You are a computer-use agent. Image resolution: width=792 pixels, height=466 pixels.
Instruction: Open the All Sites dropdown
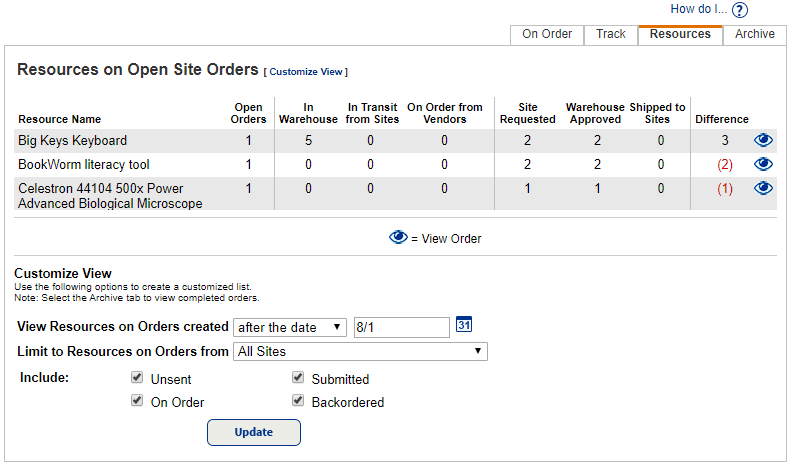pyautogui.click(x=360, y=351)
